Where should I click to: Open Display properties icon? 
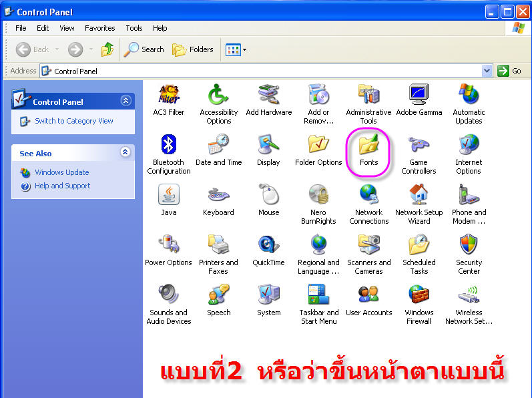click(x=269, y=150)
